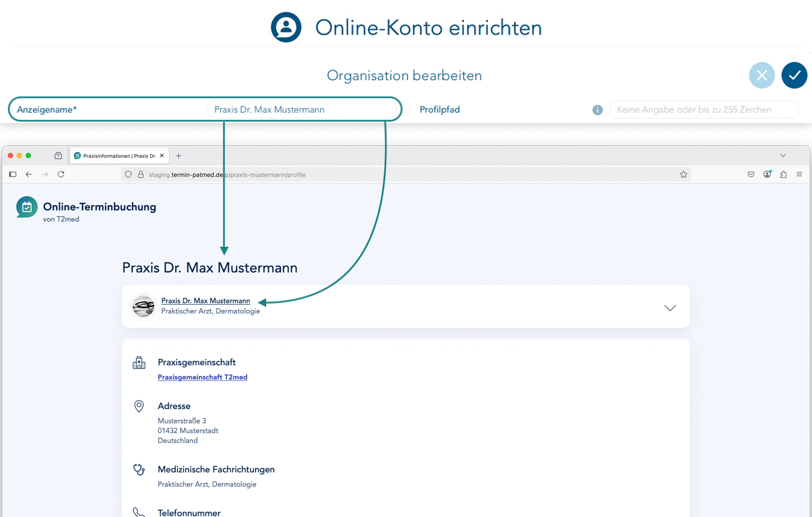Image resolution: width=812 pixels, height=517 pixels.
Task: Open the tab list dropdown chevron
Action: 783,156
